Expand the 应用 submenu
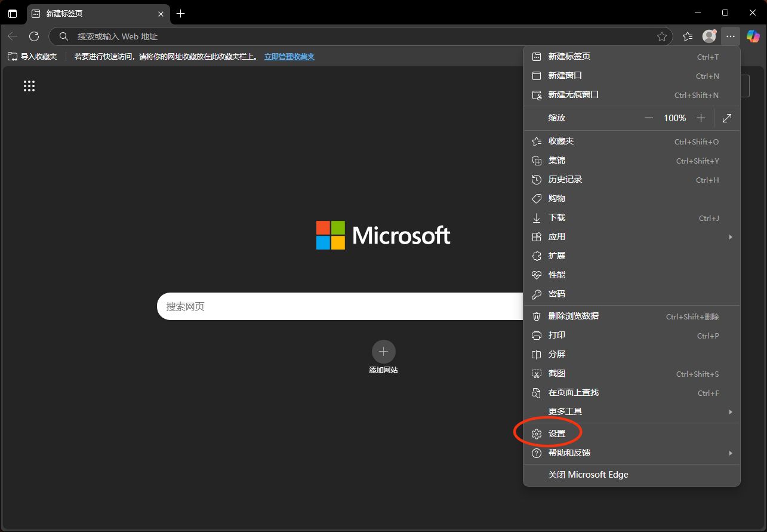The width and height of the screenshot is (767, 532). 632,237
